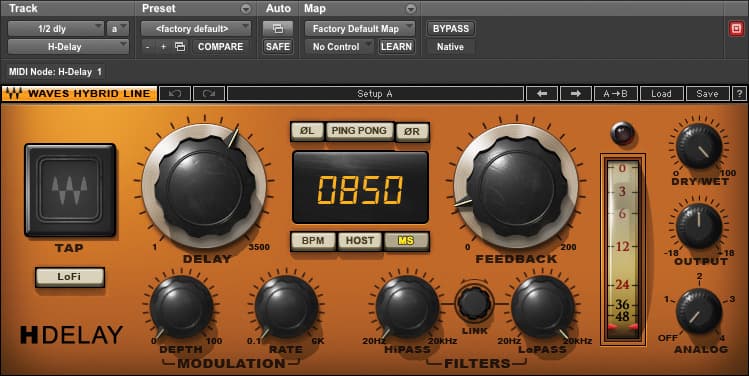Open the insert position 'a' dropdown
This screenshot has width=749, height=376.
coord(118,29)
